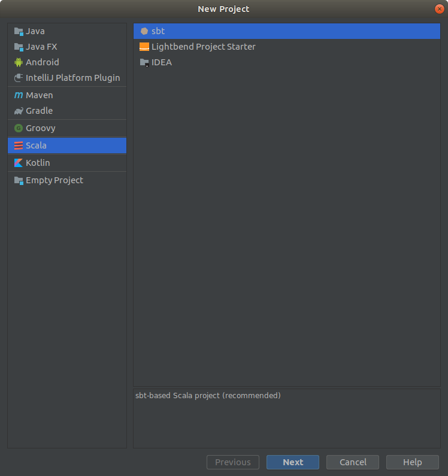Select Gradle project type label
The image size is (448, 476).
(x=39, y=111)
